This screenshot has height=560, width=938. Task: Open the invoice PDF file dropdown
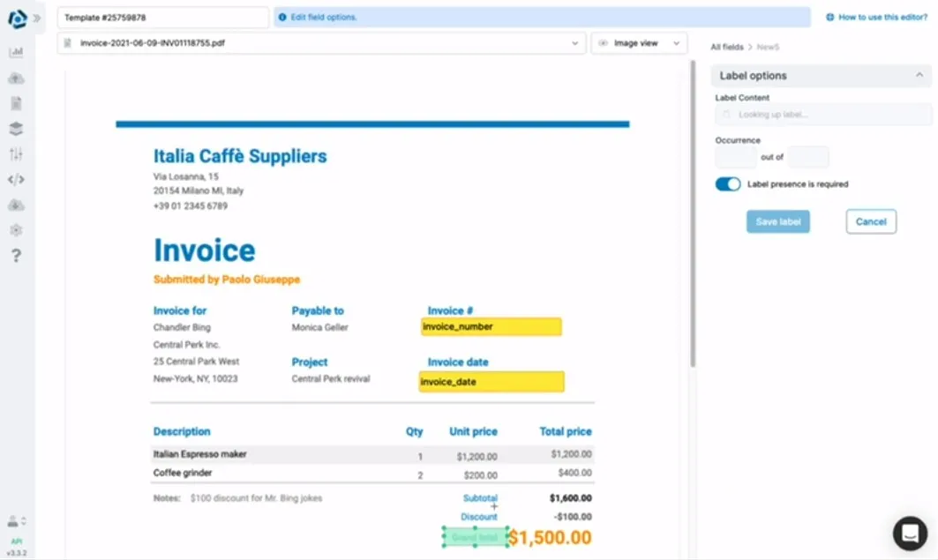[x=321, y=43]
